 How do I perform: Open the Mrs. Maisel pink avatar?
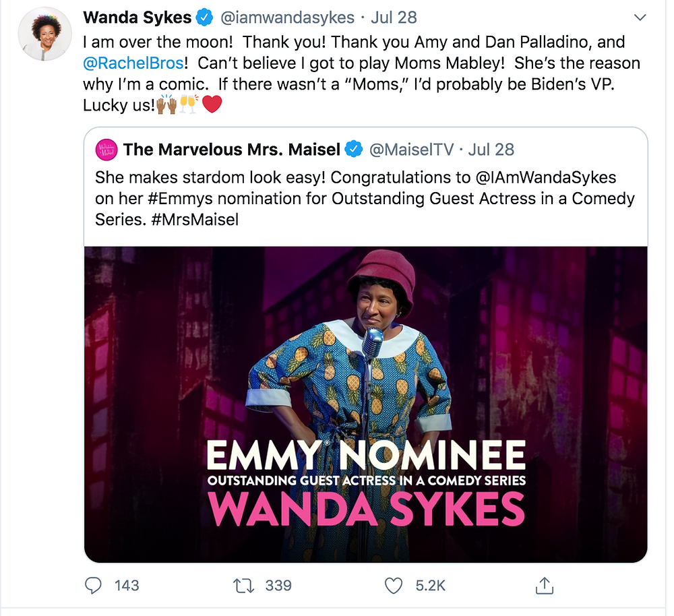(x=106, y=150)
